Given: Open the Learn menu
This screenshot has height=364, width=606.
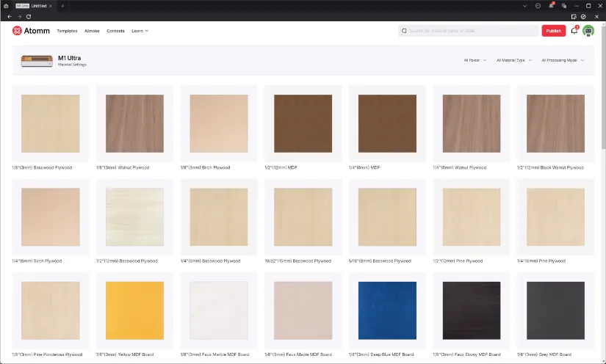Looking at the screenshot, I should tap(140, 31).
